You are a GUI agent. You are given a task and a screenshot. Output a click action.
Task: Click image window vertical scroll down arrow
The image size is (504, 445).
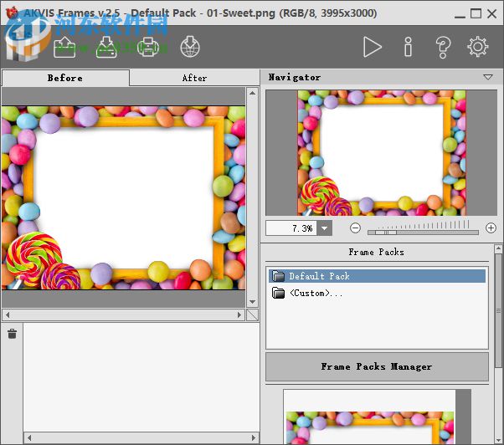point(253,302)
